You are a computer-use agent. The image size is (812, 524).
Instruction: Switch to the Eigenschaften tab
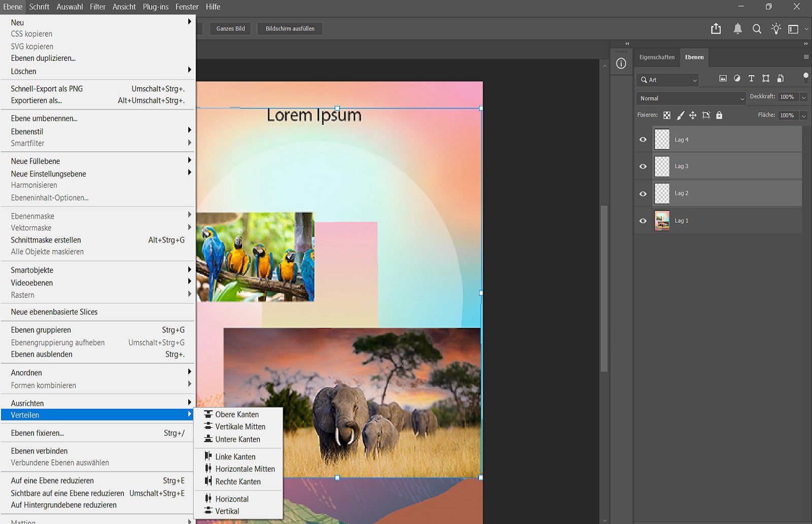[x=657, y=57]
